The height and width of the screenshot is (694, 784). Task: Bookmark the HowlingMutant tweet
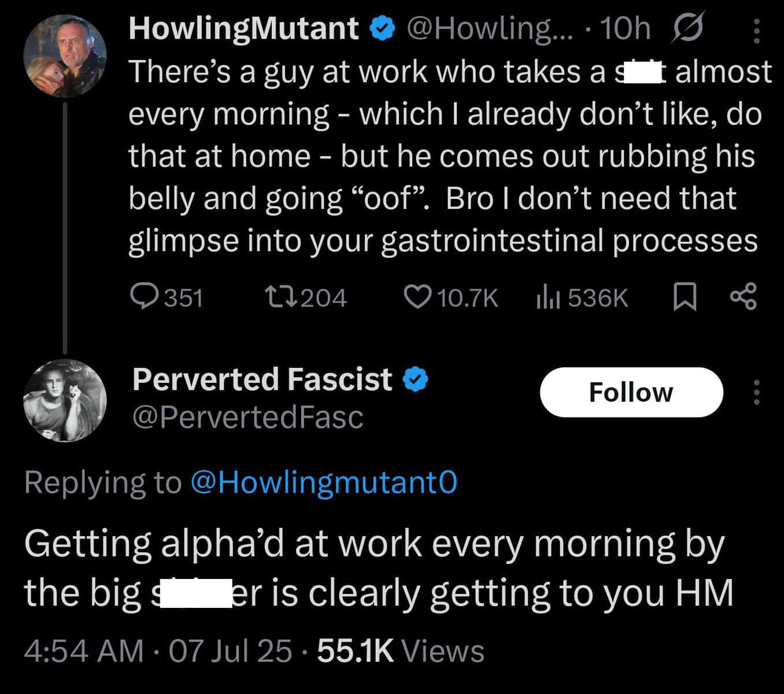686,297
